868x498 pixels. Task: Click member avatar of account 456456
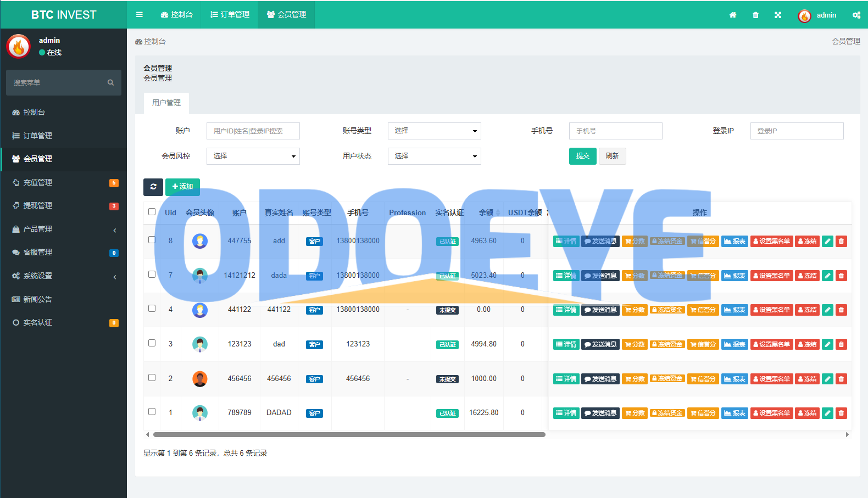pos(200,379)
